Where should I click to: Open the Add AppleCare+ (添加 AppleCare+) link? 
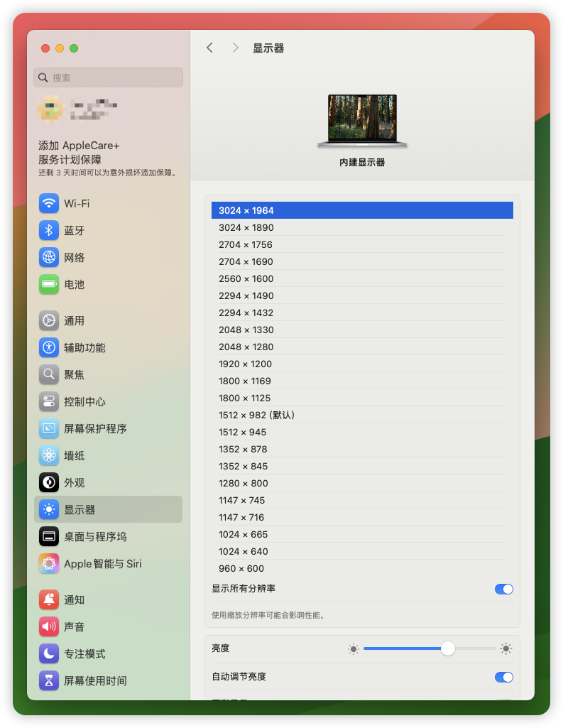pyautogui.click(x=79, y=145)
